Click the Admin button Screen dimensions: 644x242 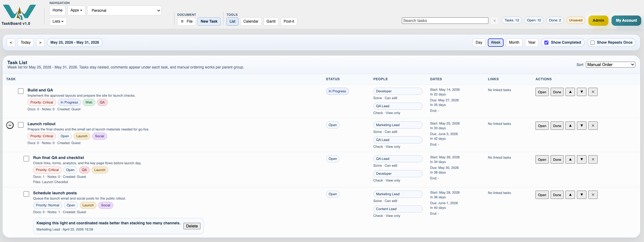click(598, 20)
